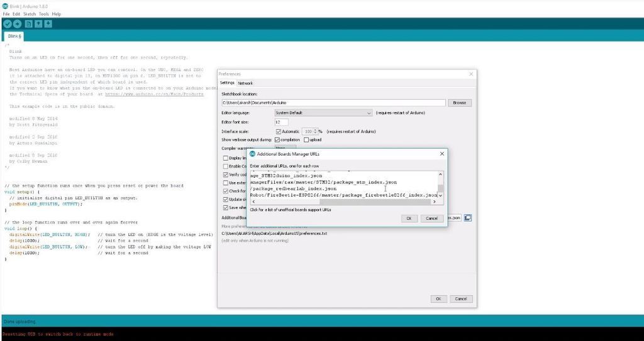Image resolution: width=644 pixels, height=341 pixels.
Task: Toggle the Verify code after upload checkbox
Action: (226, 175)
